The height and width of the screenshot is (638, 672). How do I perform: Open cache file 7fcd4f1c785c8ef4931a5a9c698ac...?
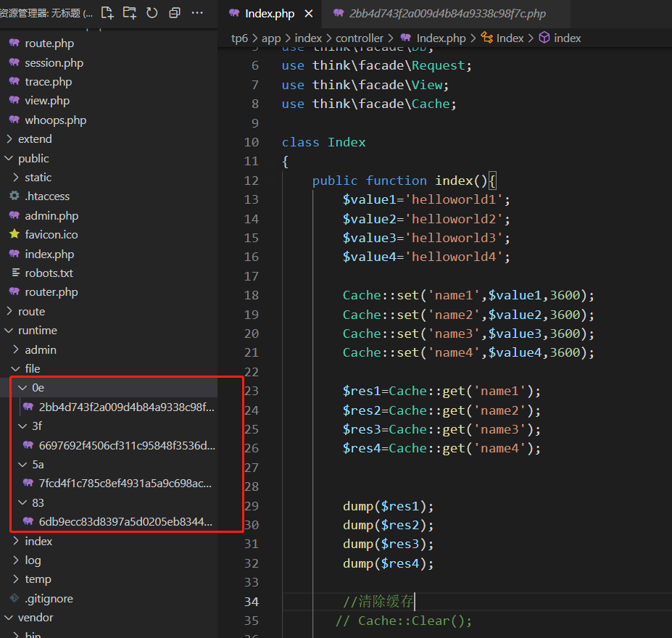pyautogui.click(x=125, y=484)
